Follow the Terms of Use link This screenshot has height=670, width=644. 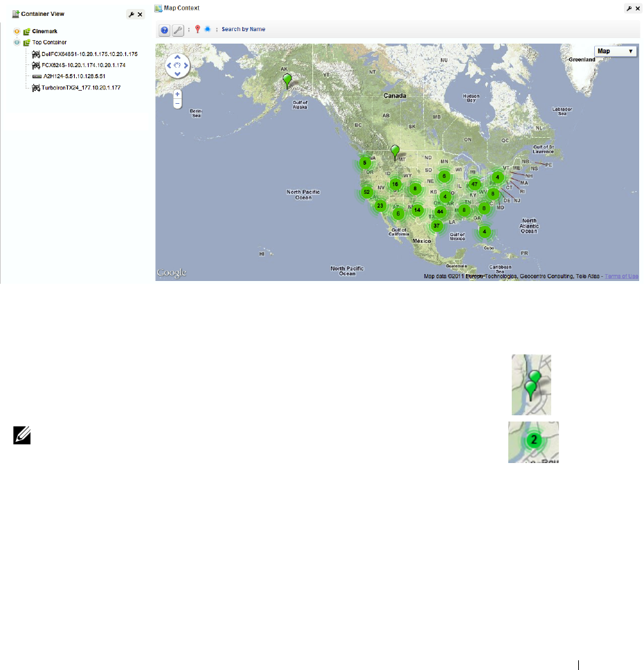pos(621,276)
